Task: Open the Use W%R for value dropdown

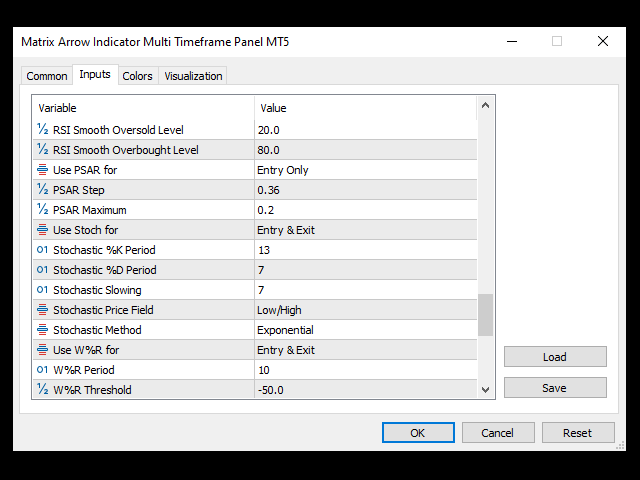Action: coord(365,350)
